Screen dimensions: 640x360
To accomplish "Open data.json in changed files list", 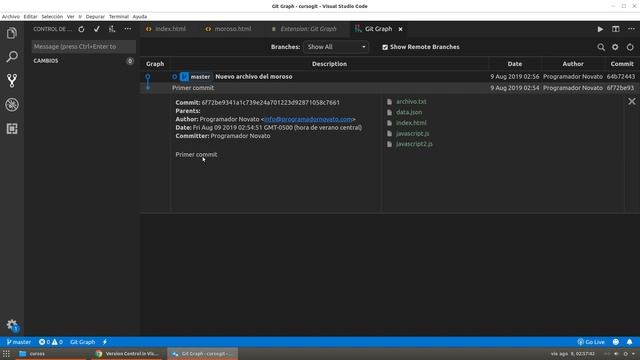I will point(409,112).
